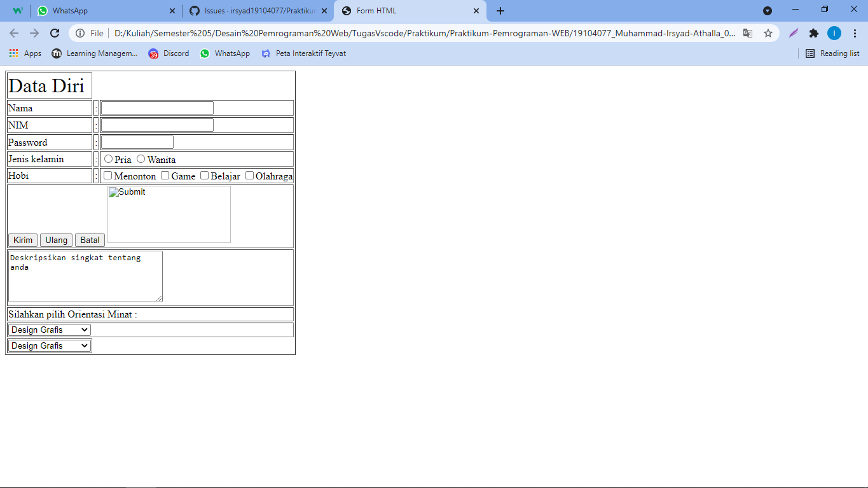This screenshot has height=488, width=868.
Task: Click the Password field
Action: coord(137,143)
